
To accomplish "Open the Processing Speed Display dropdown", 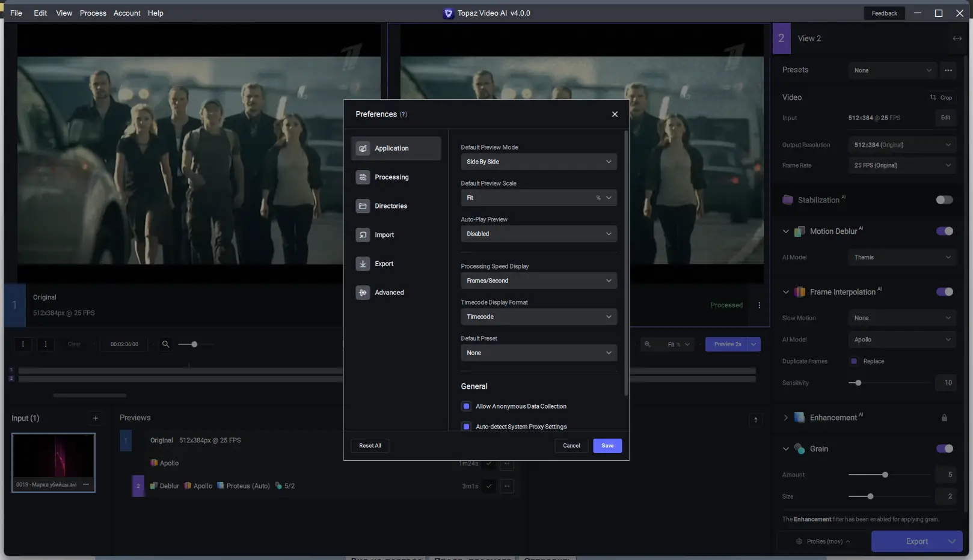I will 539,281.
